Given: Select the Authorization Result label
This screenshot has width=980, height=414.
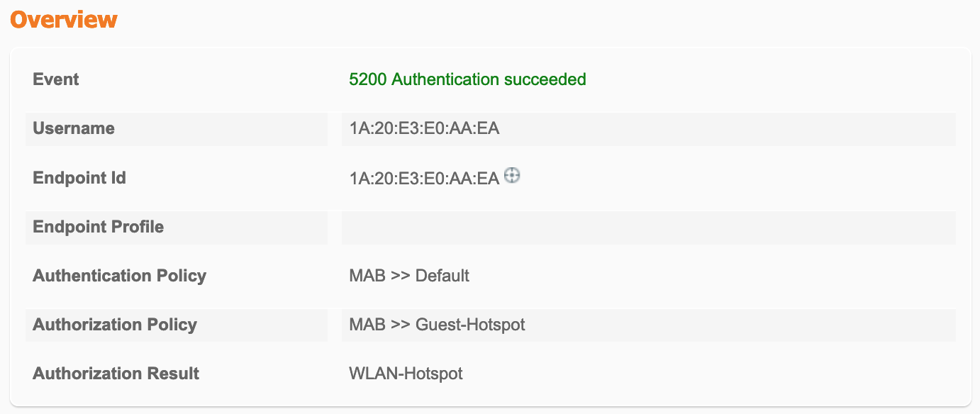Looking at the screenshot, I should point(116,373).
